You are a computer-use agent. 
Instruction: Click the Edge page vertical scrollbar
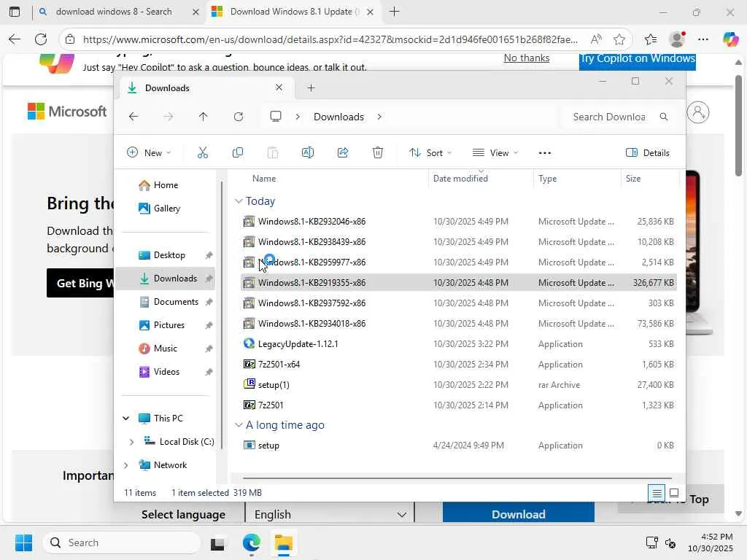tap(738, 126)
